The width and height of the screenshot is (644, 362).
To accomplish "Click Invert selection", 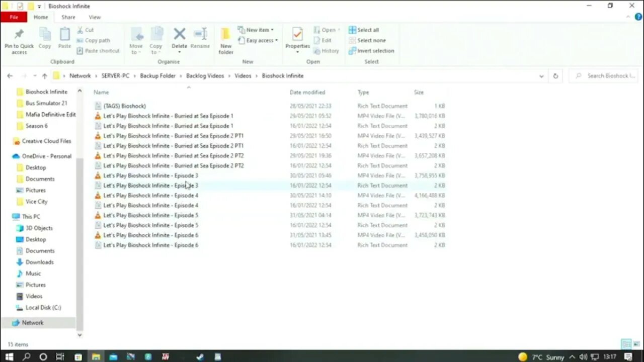I will click(x=371, y=51).
